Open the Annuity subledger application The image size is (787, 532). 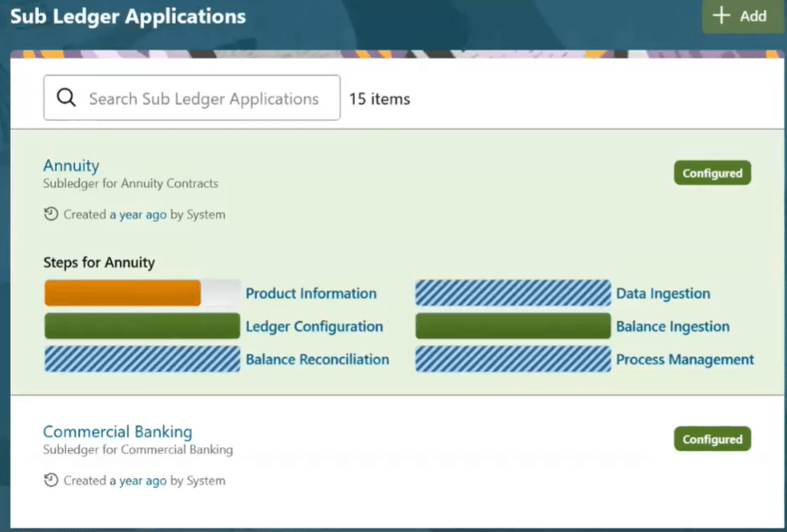pyautogui.click(x=70, y=166)
